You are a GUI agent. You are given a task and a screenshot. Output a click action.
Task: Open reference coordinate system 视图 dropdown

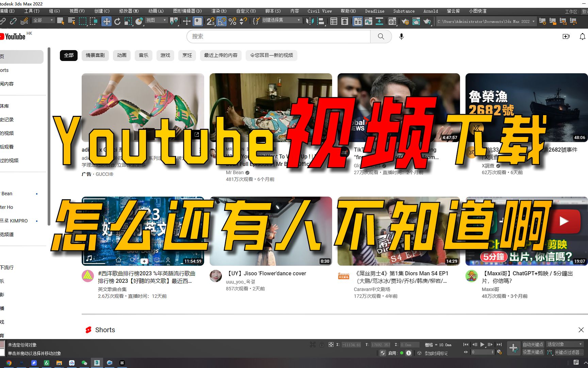[157, 20]
